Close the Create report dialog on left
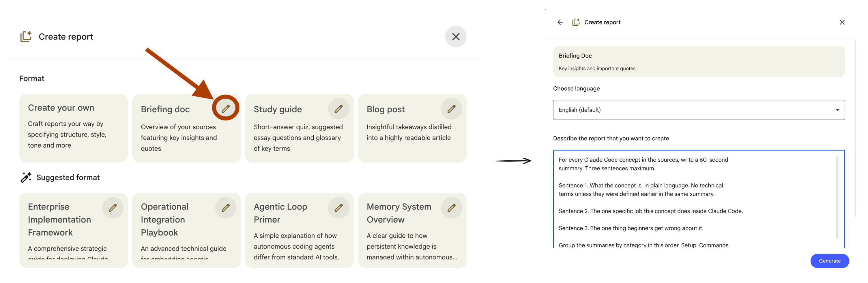868x283 pixels. pyautogui.click(x=456, y=37)
